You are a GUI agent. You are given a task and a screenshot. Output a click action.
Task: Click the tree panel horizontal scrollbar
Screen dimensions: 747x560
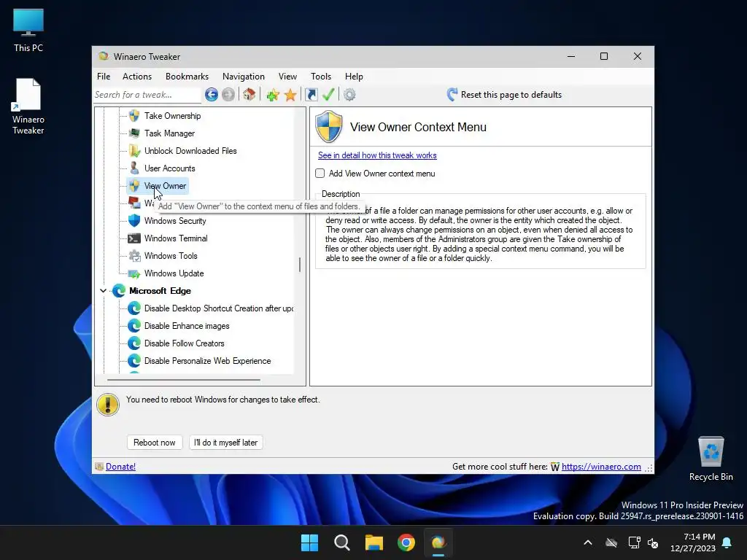pos(184,380)
